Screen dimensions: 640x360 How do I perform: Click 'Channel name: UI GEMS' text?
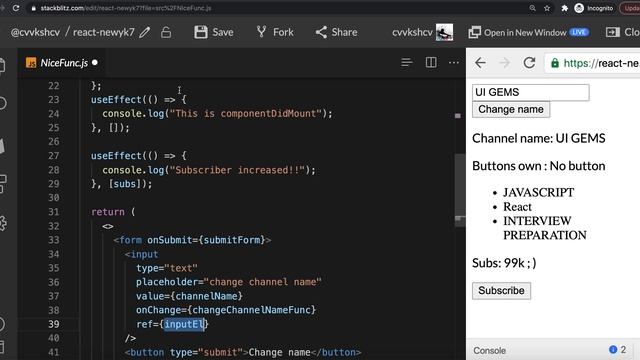(x=538, y=138)
